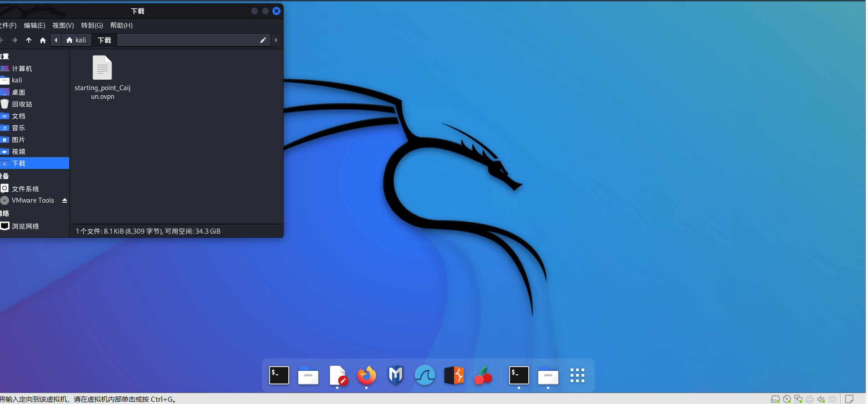Launch CherryTree from the dock

[483, 376]
